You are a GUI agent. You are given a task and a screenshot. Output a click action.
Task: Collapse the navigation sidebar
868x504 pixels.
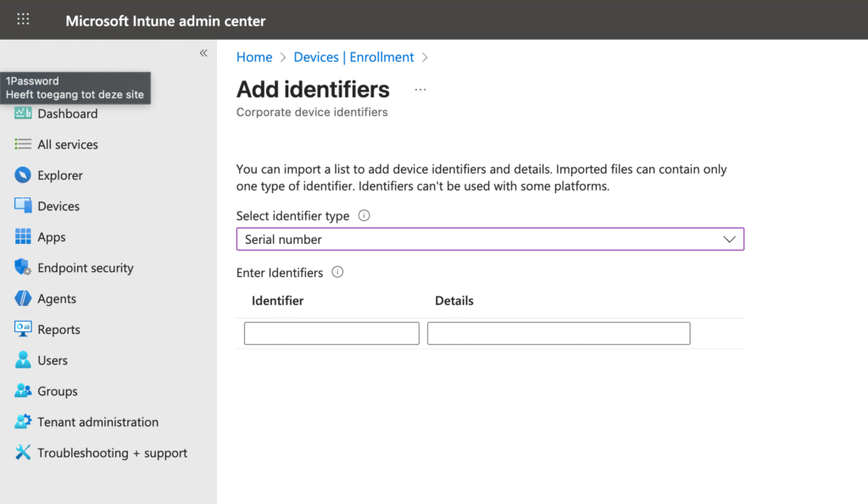point(203,53)
